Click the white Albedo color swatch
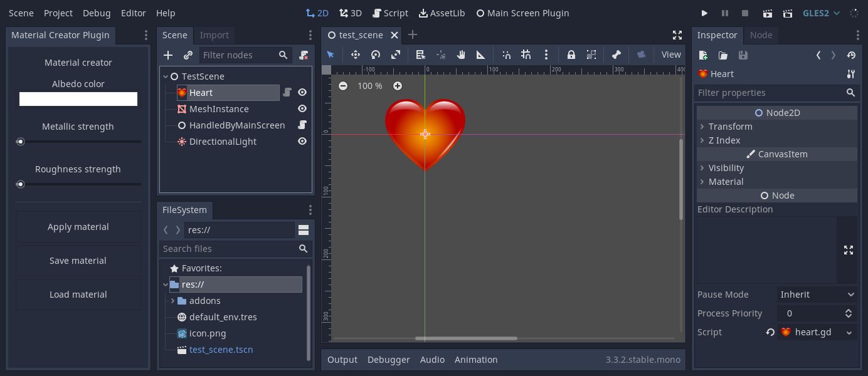This screenshot has width=868, height=376. (x=78, y=98)
